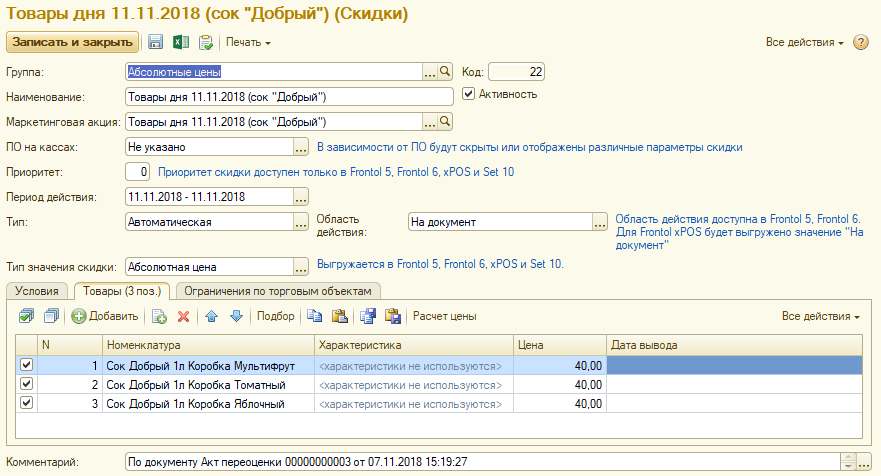Click the Наименование input field

tap(289, 97)
